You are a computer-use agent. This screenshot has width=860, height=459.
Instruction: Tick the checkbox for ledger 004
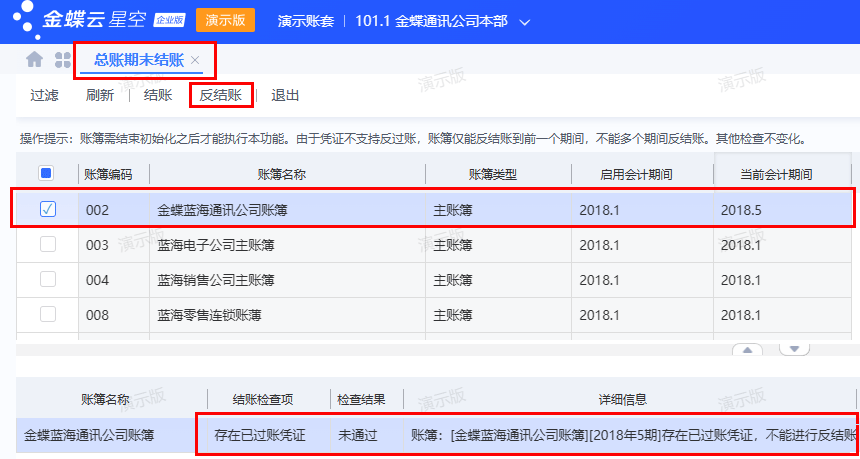pyautogui.click(x=47, y=279)
